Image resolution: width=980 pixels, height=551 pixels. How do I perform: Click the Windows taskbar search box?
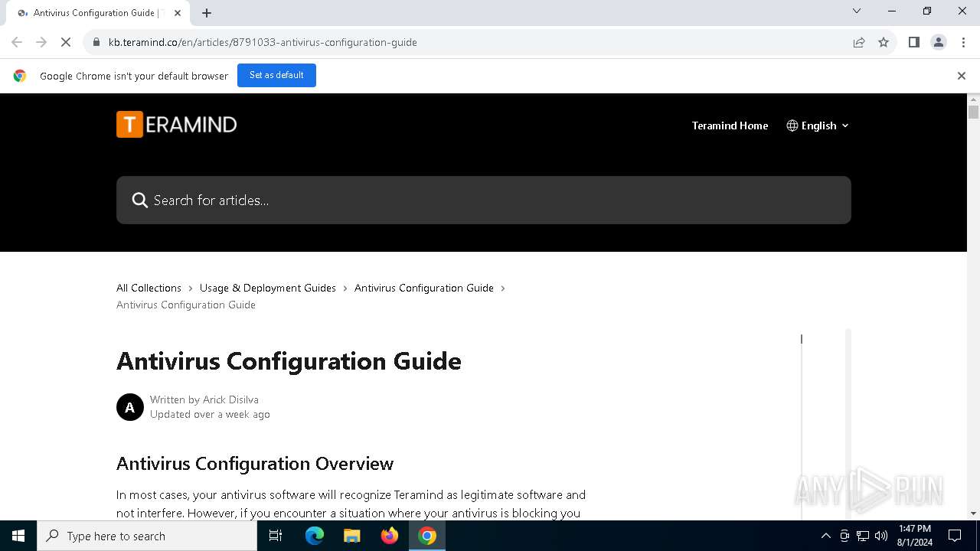(x=147, y=536)
